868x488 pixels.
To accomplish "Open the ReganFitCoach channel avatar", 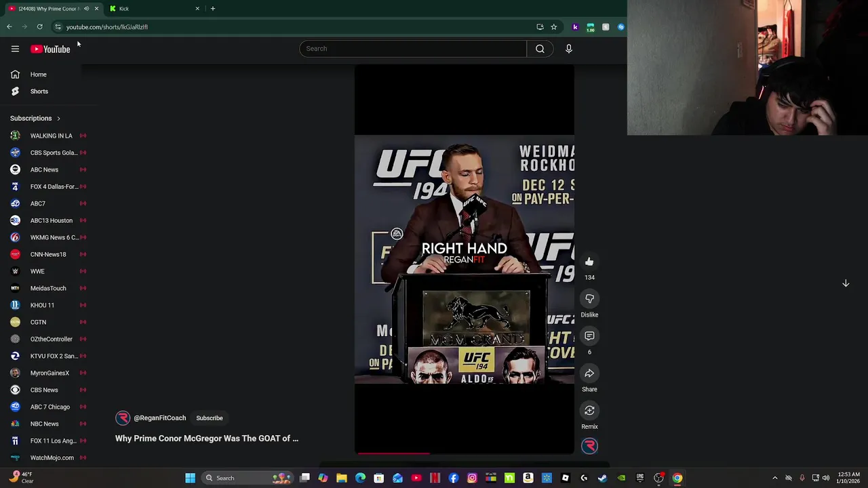I will click(122, 418).
